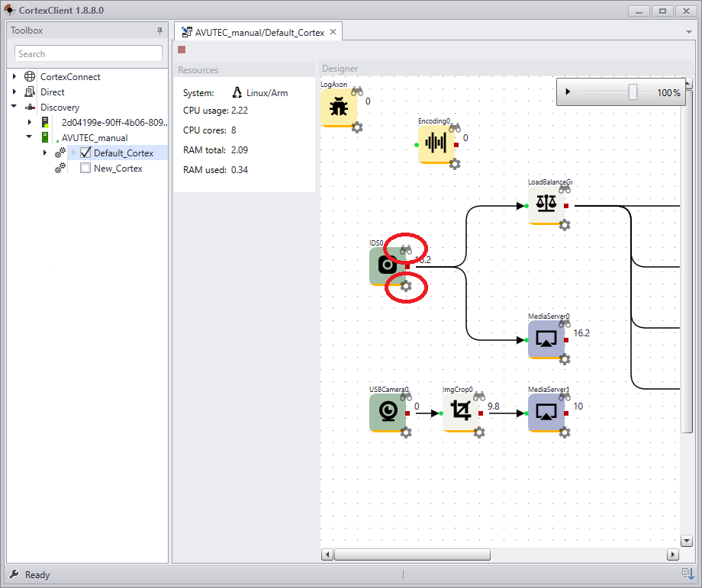
Task: Pin the Toolbox panel
Action: (159, 31)
